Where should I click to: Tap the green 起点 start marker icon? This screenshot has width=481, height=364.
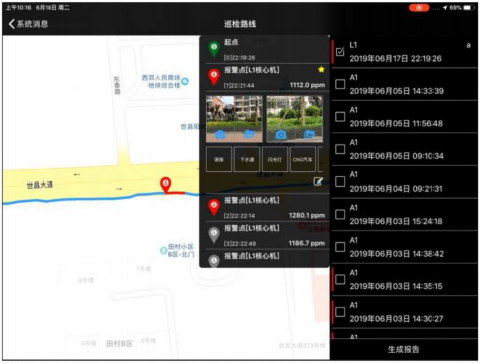click(x=214, y=49)
